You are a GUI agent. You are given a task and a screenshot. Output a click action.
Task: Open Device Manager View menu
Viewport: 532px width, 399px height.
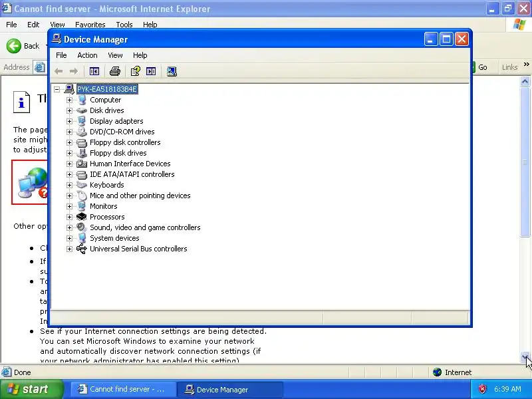pos(115,55)
